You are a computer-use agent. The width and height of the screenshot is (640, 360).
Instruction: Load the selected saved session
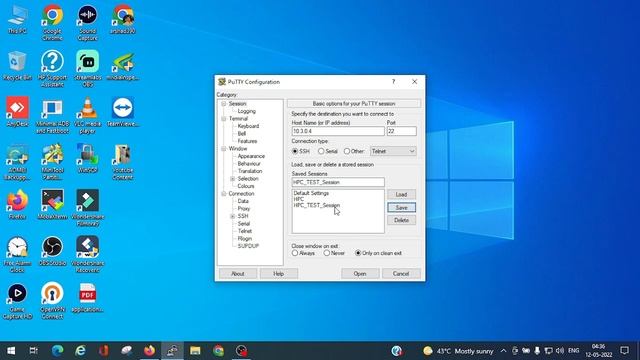[402, 194]
